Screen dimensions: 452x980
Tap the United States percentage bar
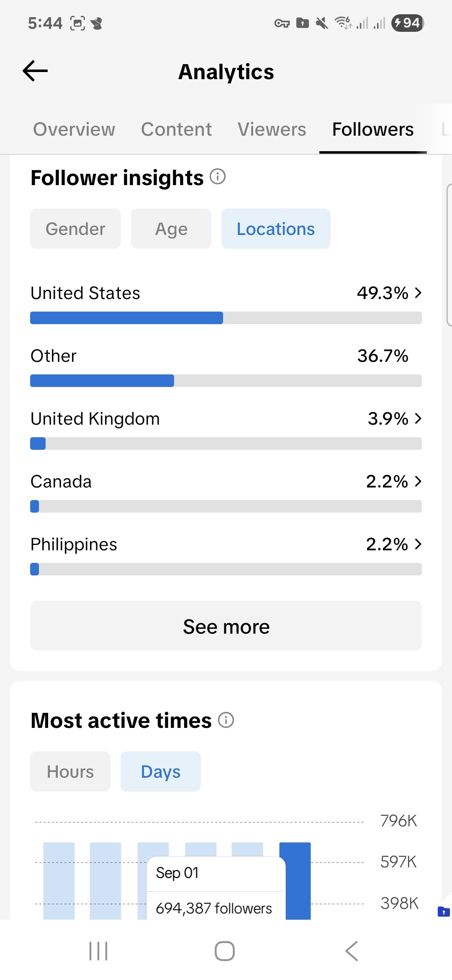[x=226, y=318]
